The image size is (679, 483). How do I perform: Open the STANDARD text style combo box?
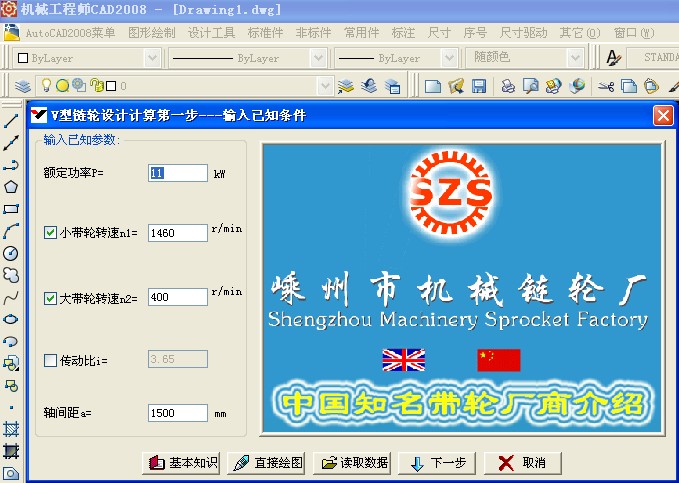tap(653, 58)
